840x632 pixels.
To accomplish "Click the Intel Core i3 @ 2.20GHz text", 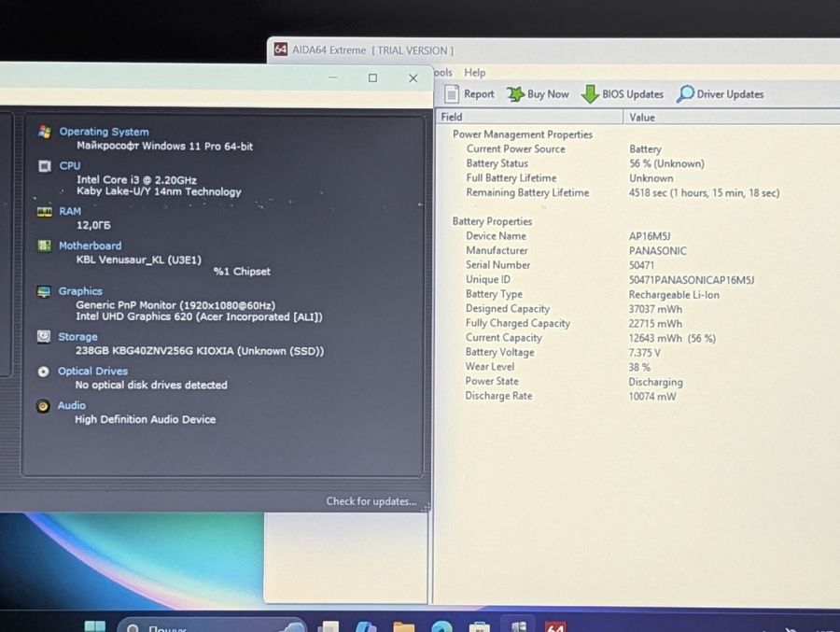I will coord(136,180).
